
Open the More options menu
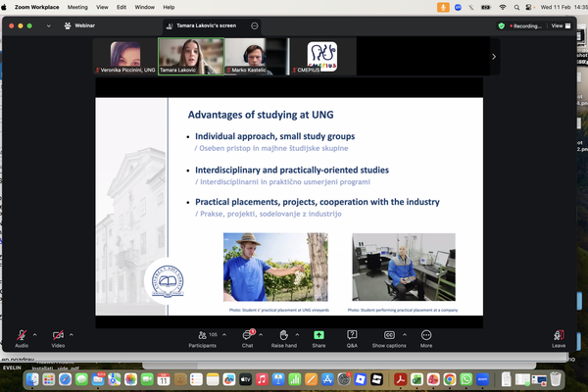pyautogui.click(x=426, y=338)
